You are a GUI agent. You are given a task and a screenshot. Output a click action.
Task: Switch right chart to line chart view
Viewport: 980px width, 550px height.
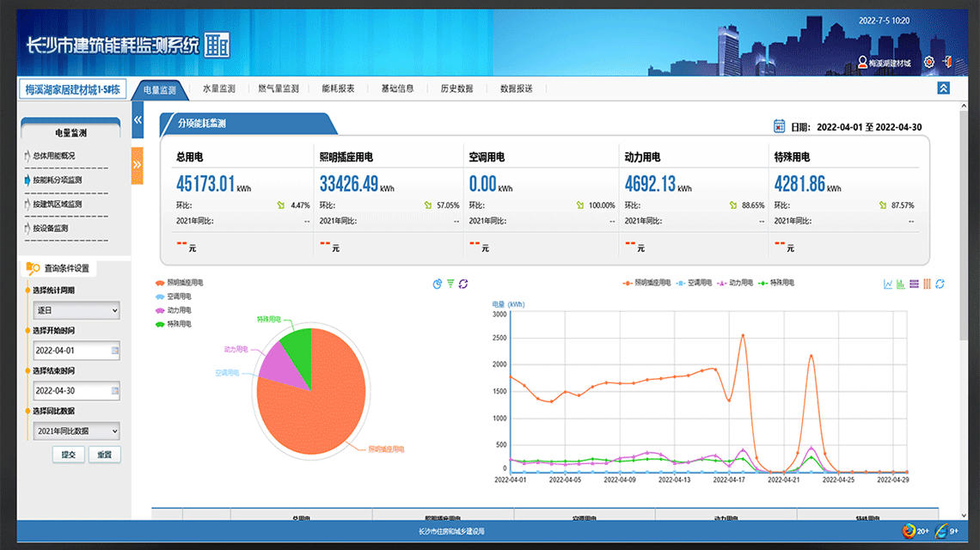point(888,284)
